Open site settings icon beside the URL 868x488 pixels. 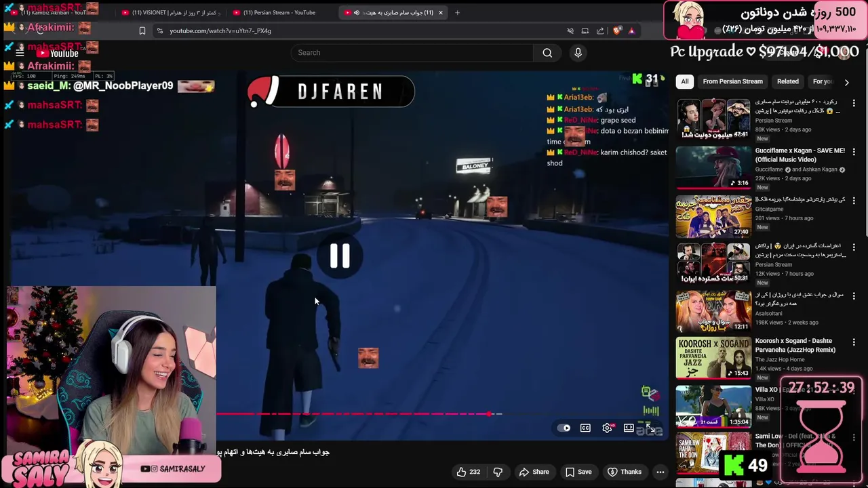[x=159, y=30]
